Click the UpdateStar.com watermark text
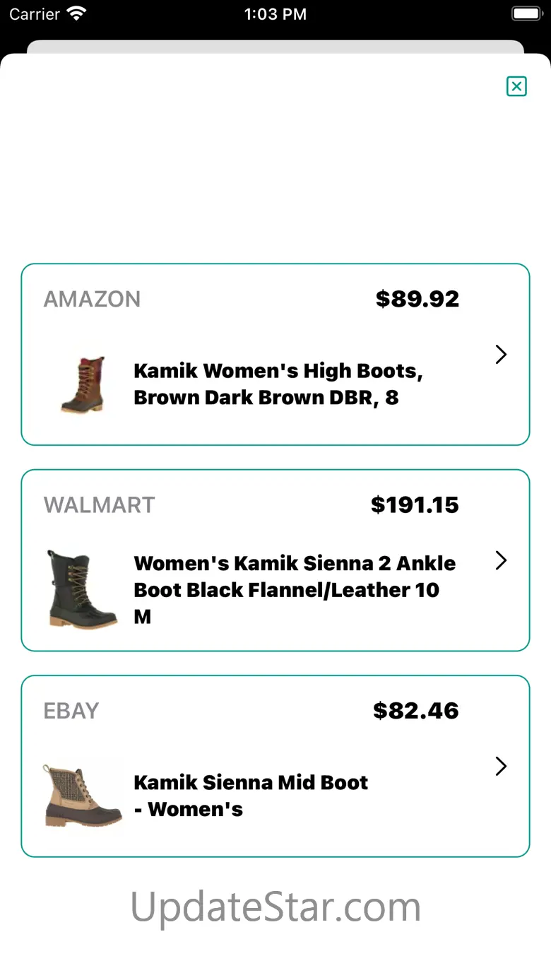 [x=275, y=907]
